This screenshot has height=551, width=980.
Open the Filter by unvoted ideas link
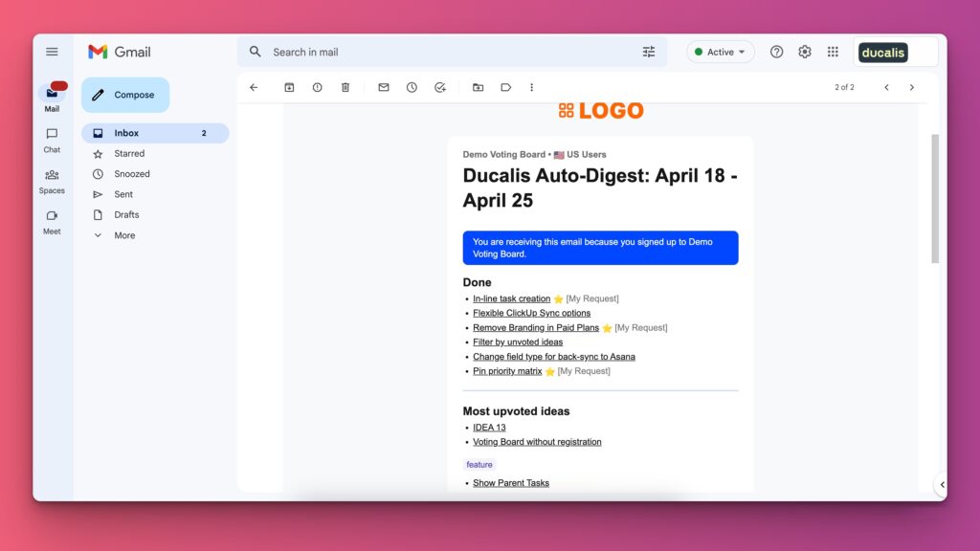point(518,342)
